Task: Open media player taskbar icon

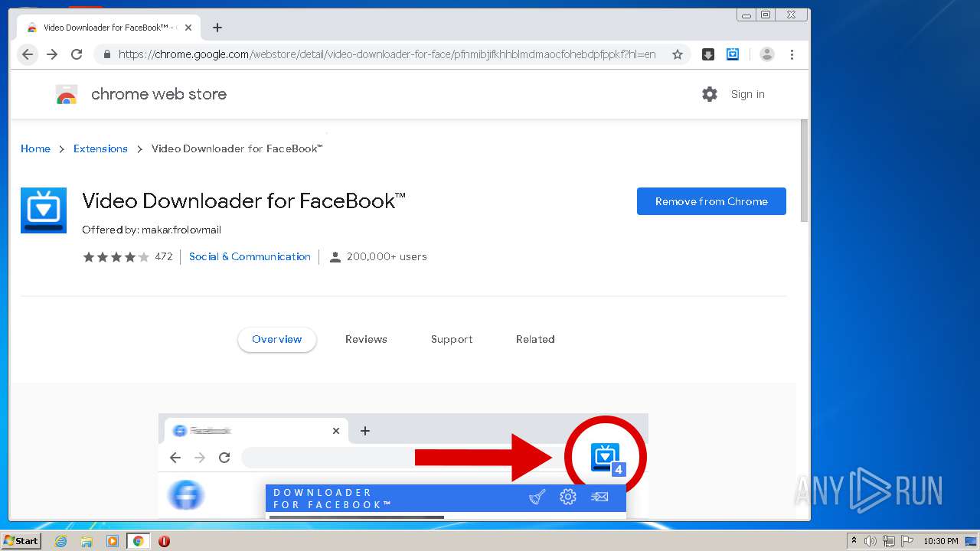Action: tap(113, 541)
